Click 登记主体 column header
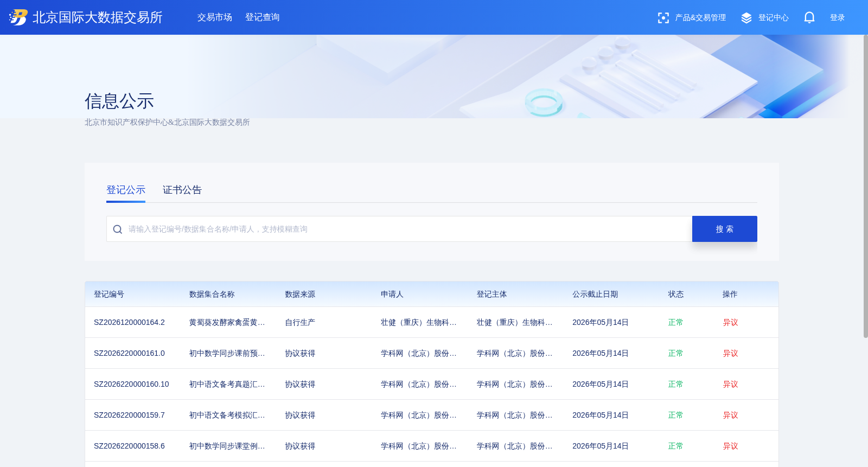The width and height of the screenshot is (868, 467). point(492,294)
